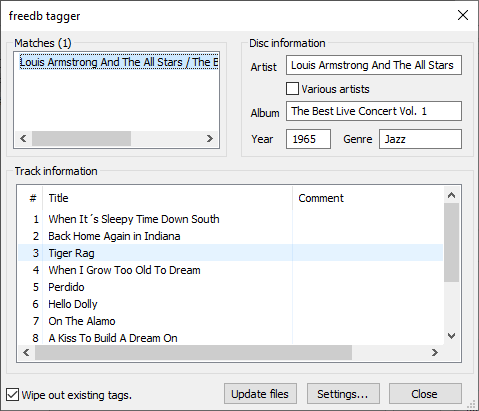Image resolution: width=479 pixels, height=411 pixels.
Task: Close the freedb tagger window via X
Action: click(463, 15)
